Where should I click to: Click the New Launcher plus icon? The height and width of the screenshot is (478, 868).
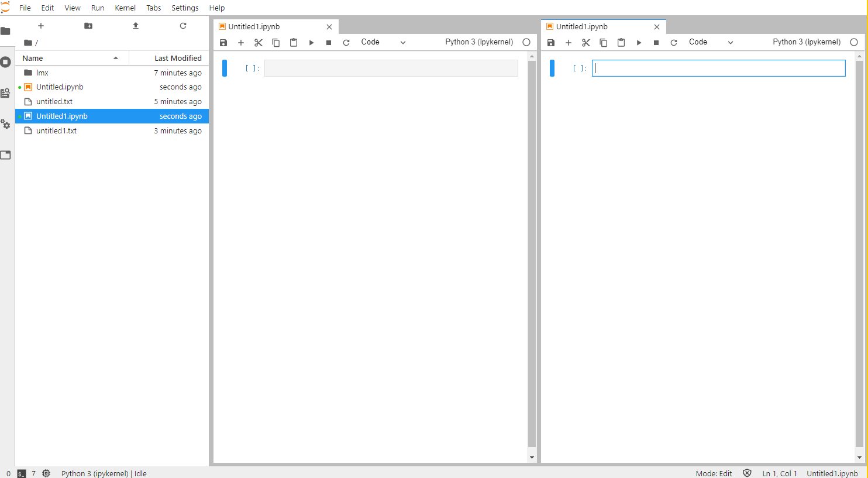(41, 26)
